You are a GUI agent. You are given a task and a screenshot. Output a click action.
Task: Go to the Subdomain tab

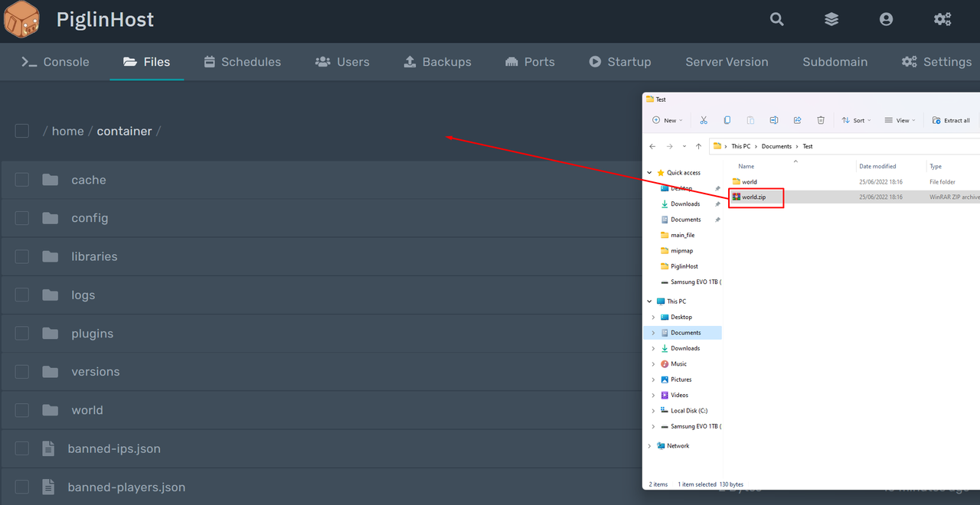835,62
